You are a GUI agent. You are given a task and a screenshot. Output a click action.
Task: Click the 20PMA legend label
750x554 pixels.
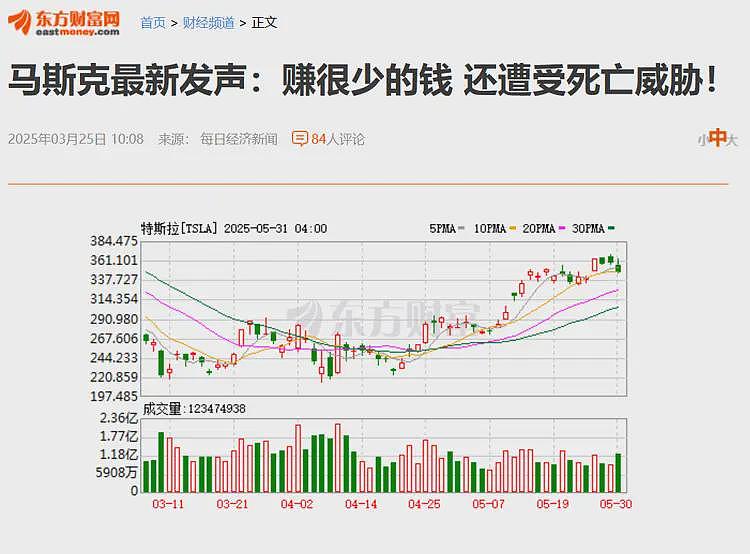[539, 229]
